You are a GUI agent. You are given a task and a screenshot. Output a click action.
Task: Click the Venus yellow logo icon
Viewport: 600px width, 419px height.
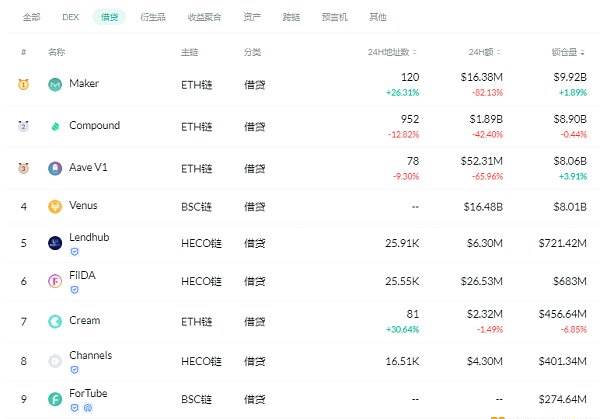point(55,207)
